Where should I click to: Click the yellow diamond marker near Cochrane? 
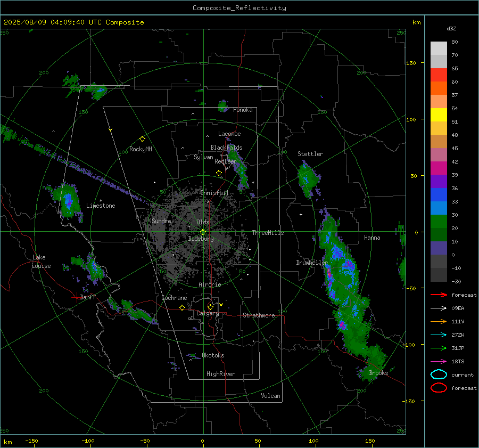pyautogui.click(x=183, y=308)
